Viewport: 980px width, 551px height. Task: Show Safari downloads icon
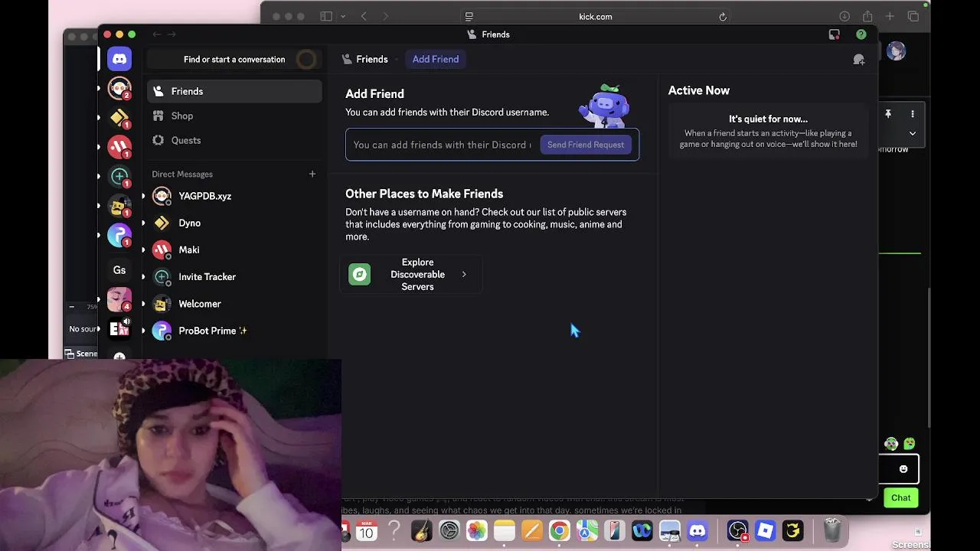844,17
